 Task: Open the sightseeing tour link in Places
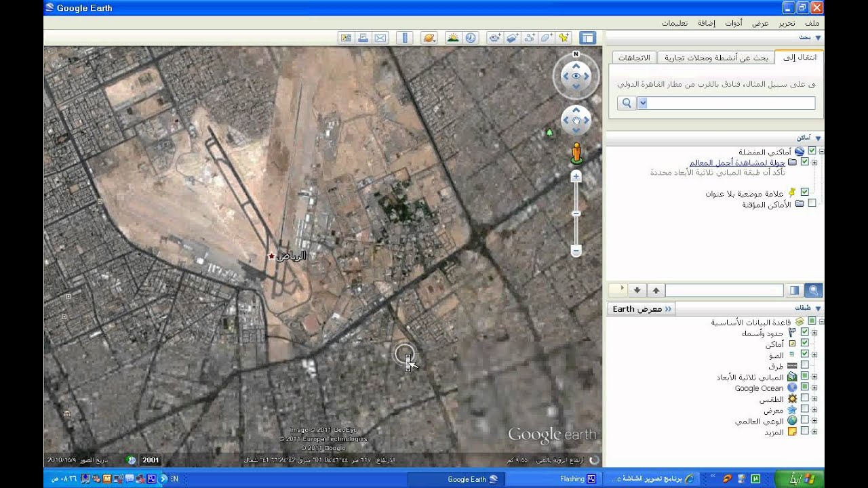tap(737, 163)
